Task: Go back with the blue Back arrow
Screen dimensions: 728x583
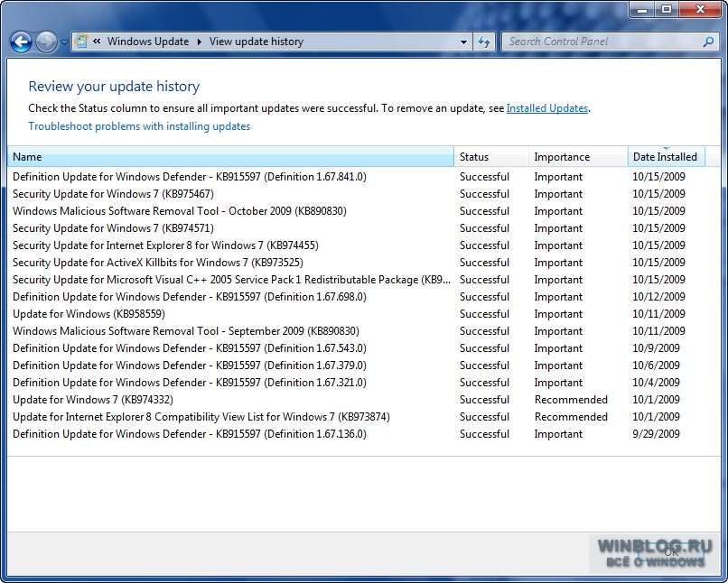Action: [21, 42]
